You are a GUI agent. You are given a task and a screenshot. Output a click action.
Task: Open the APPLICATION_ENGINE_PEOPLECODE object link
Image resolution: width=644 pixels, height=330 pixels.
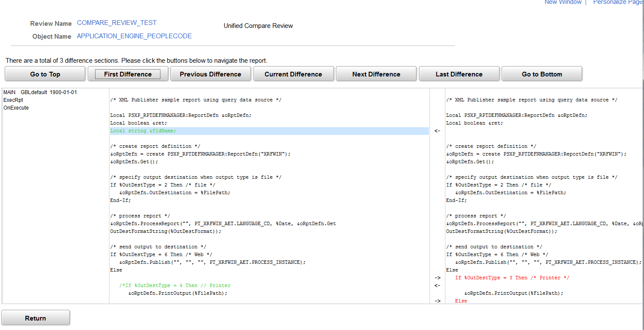pos(134,36)
